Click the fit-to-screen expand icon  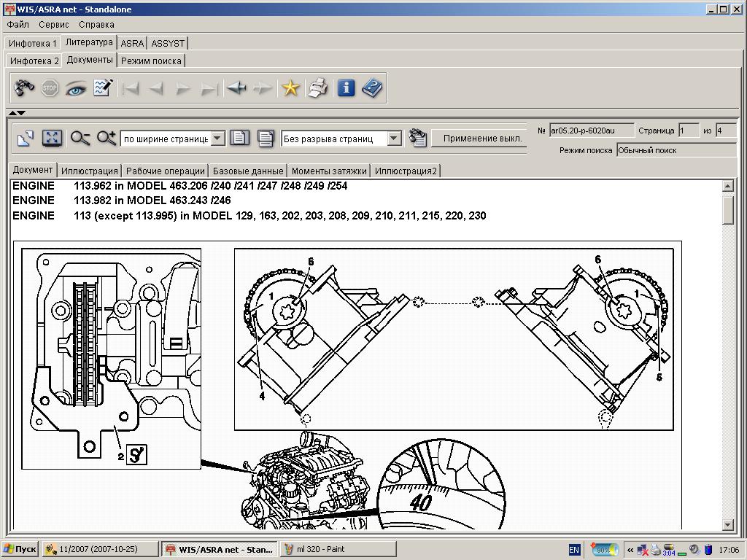click(51, 138)
